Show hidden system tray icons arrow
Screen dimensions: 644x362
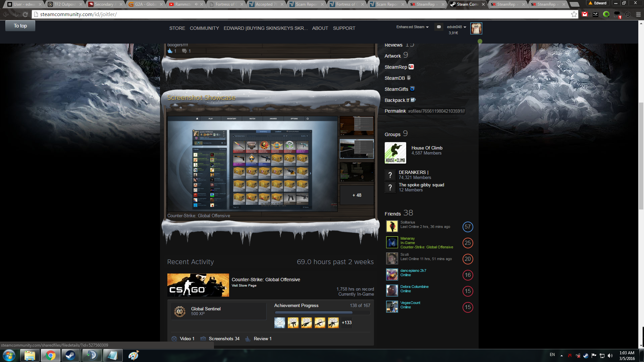pyautogui.click(x=561, y=355)
